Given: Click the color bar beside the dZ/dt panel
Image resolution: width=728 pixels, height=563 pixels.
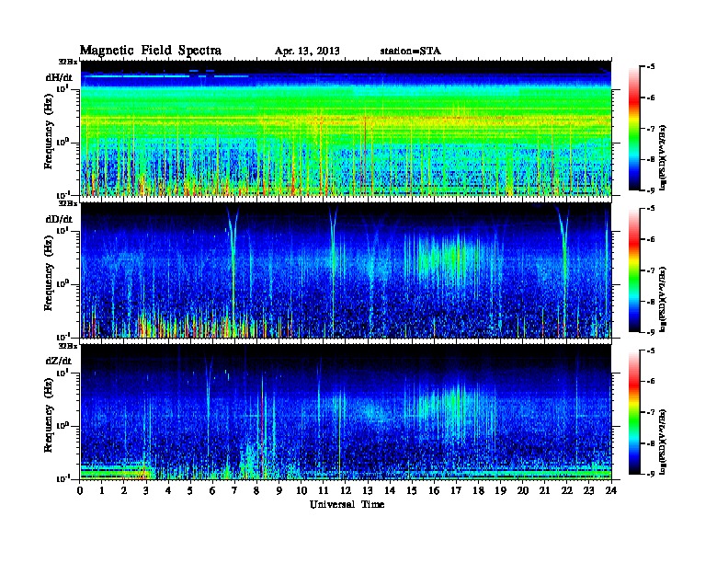Looking at the screenshot, I should (x=634, y=412).
